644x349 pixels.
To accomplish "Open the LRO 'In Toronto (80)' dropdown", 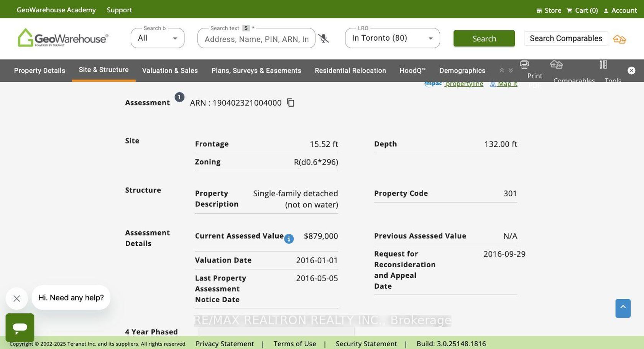I will point(392,38).
